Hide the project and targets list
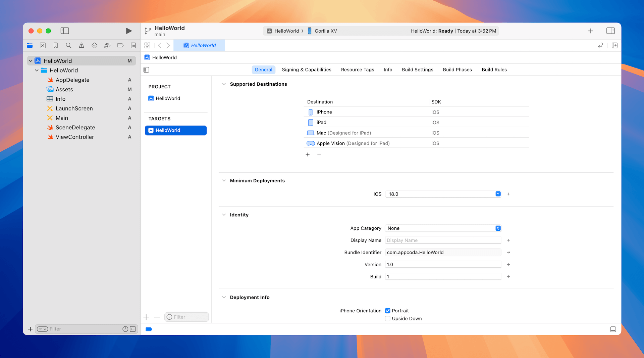Screen dimensions: 644x358 coord(146,70)
